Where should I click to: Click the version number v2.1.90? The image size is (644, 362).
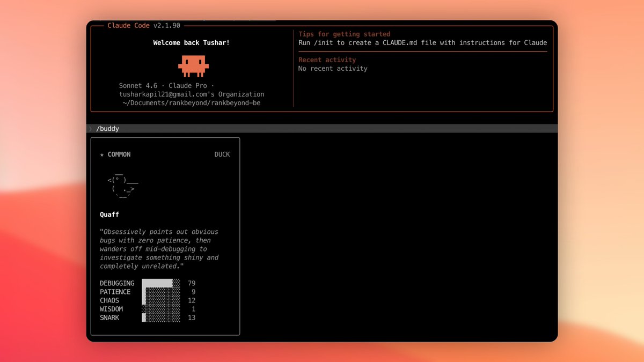click(167, 25)
